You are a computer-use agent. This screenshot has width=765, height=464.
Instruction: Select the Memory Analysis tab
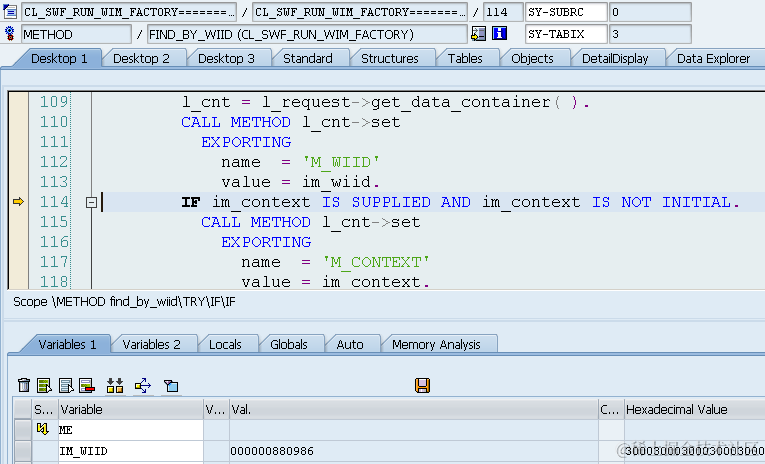(x=436, y=344)
